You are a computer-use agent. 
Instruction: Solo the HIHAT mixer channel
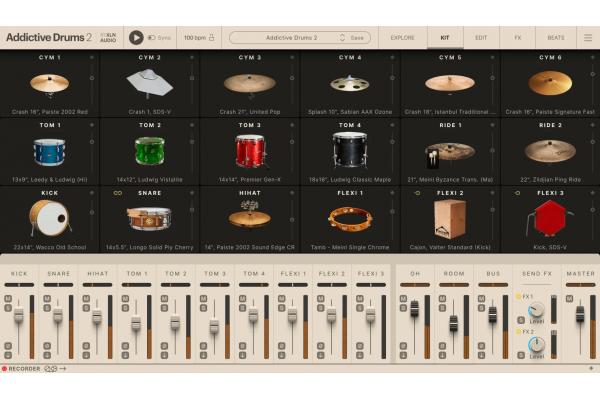[86, 308]
